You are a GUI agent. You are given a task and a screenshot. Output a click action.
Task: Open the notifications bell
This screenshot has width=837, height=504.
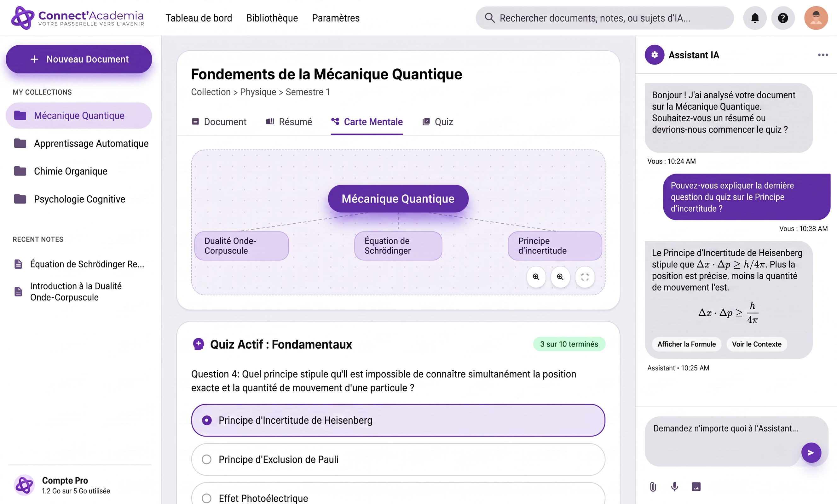pos(755,18)
